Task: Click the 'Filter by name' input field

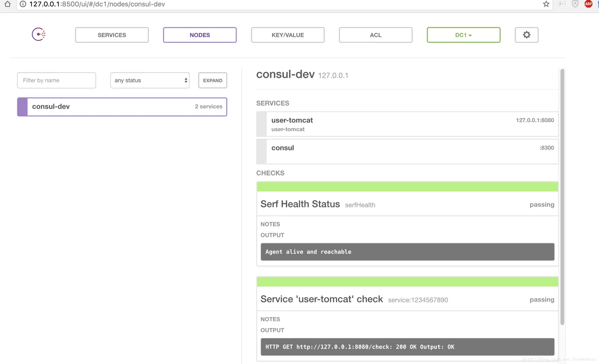Action: [x=56, y=80]
